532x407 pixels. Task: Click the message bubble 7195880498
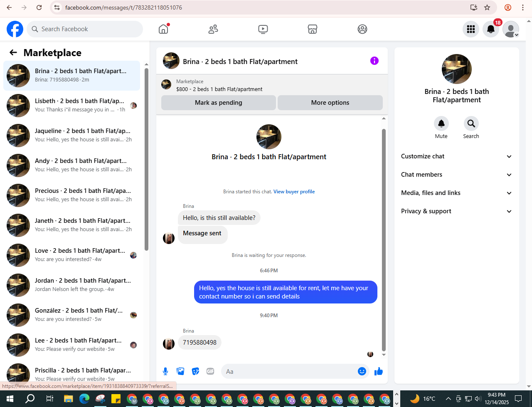pyautogui.click(x=199, y=343)
